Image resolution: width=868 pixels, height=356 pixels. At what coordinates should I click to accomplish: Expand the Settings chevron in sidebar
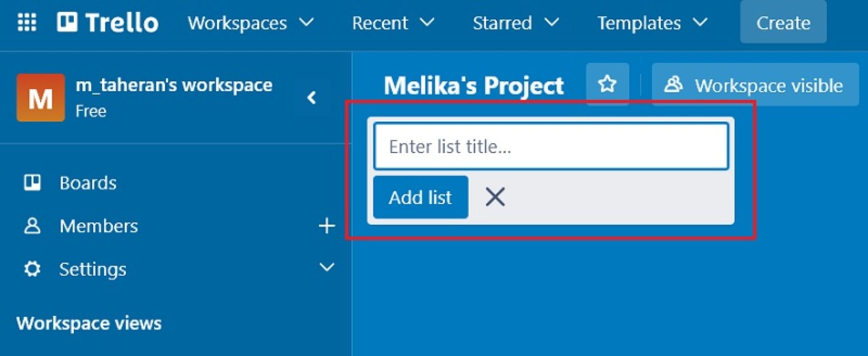pos(326,267)
